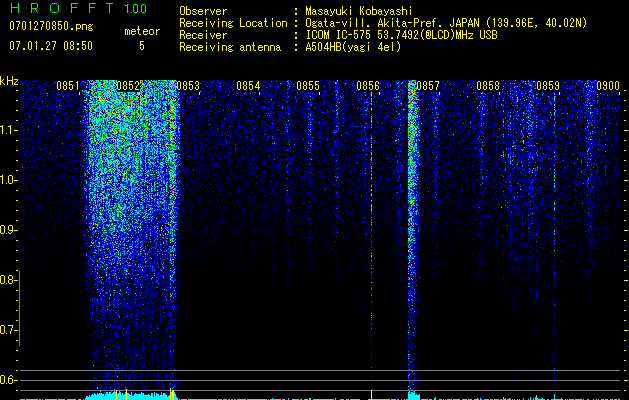Click the 0853 time marker
Image resolution: width=629 pixels, height=400 pixels.
[x=188, y=86]
